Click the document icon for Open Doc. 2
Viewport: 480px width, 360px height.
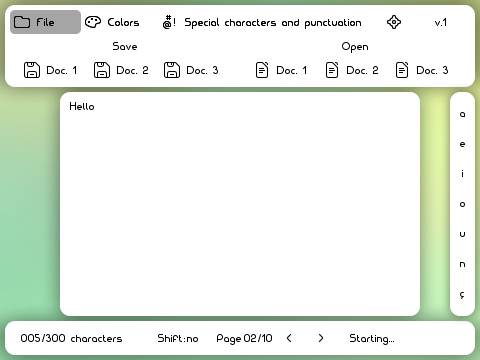332,70
